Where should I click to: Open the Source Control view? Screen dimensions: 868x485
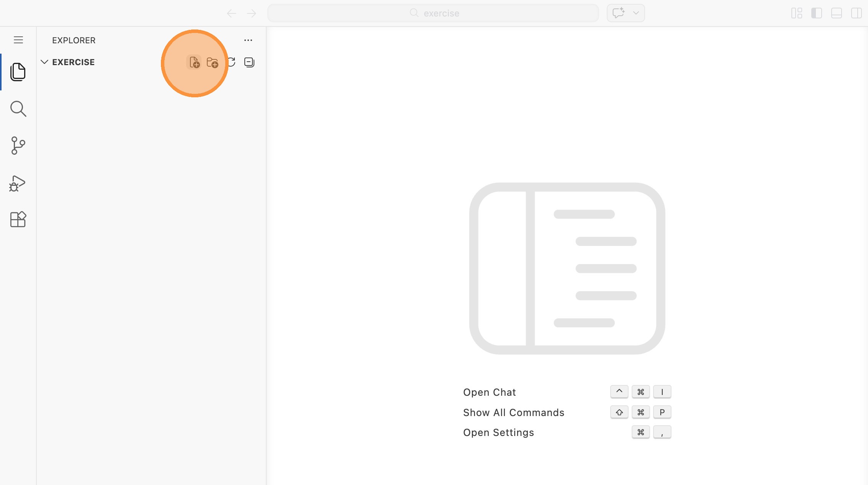[18, 146]
